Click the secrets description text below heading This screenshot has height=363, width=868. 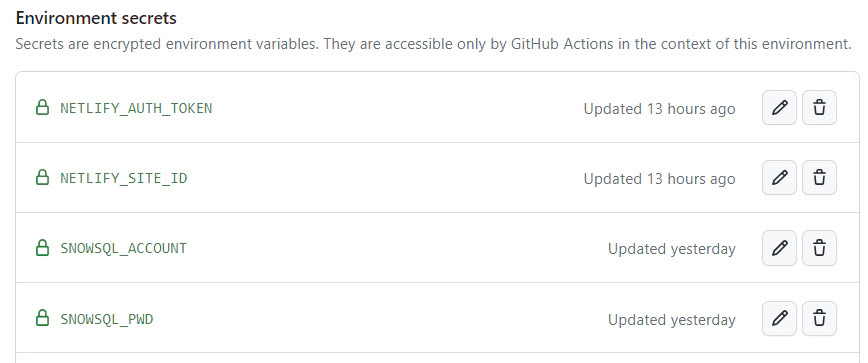click(x=433, y=44)
